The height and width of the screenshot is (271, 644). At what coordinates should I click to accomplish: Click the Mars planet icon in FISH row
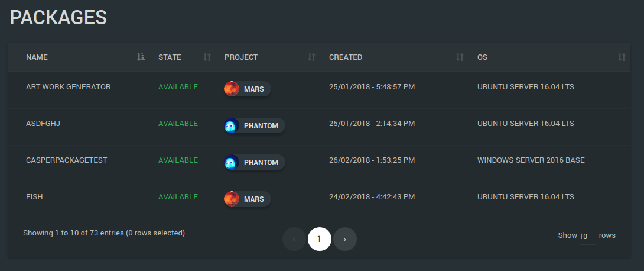(x=232, y=199)
